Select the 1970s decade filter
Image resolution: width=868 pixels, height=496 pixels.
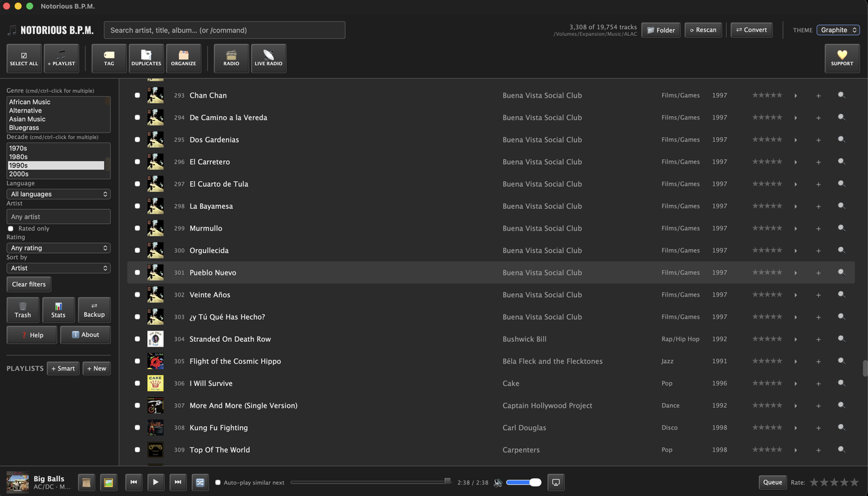tap(56, 148)
